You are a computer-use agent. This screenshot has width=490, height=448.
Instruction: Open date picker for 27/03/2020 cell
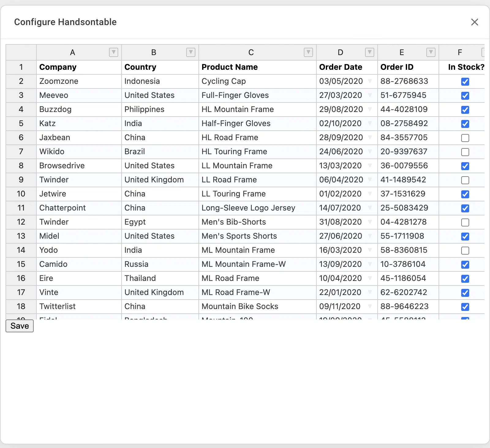(x=370, y=95)
